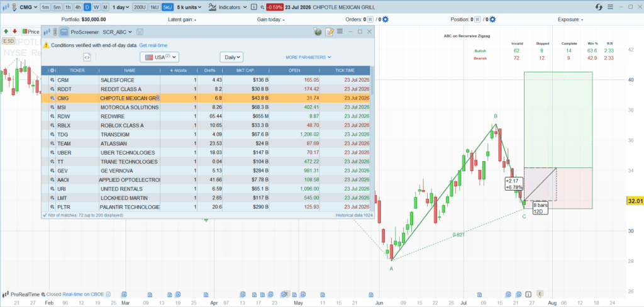Click the info marker on time axis near 27
Screen dimensions: 644x307
pyautogui.click(x=529, y=294)
